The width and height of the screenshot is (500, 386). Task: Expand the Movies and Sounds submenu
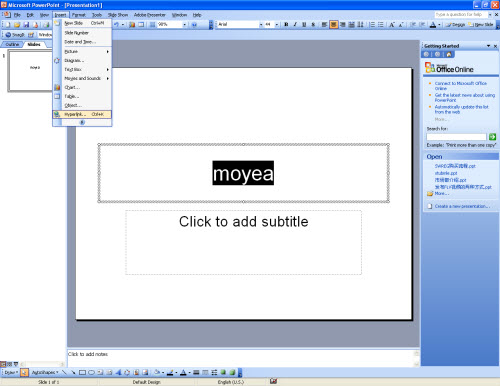82,78
